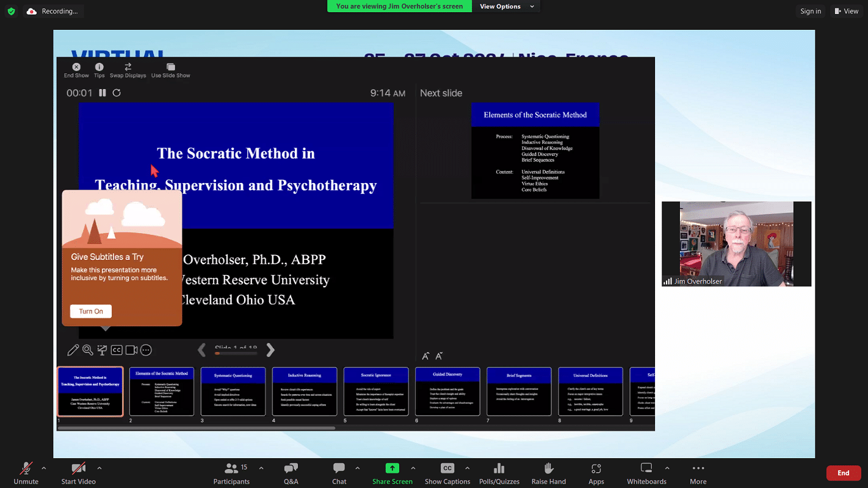Open the Apps panel
The image size is (868, 488).
coord(596,469)
